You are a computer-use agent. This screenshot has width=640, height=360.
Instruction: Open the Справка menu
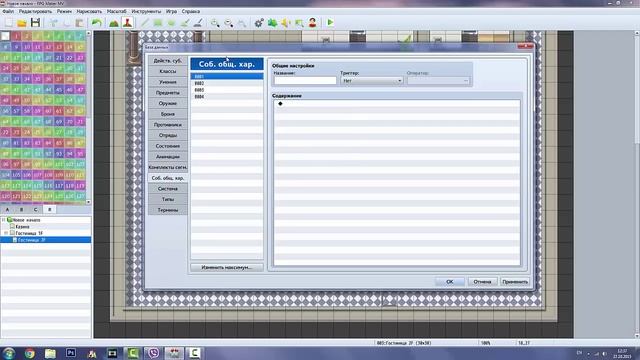coord(191,11)
